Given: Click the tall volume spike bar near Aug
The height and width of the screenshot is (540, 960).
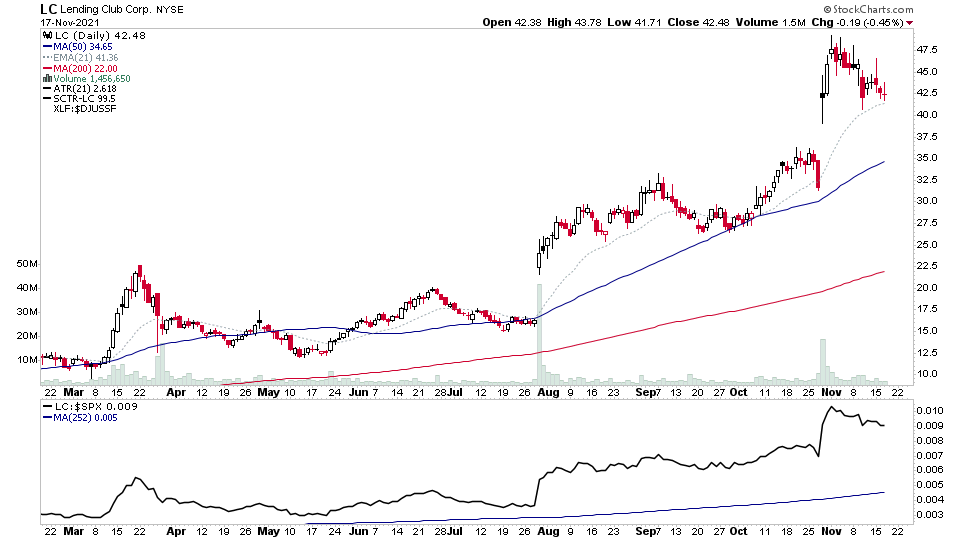Looking at the screenshot, I should [x=539, y=334].
